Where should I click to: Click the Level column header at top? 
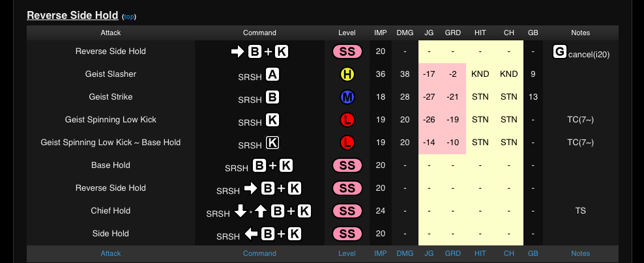pyautogui.click(x=347, y=33)
